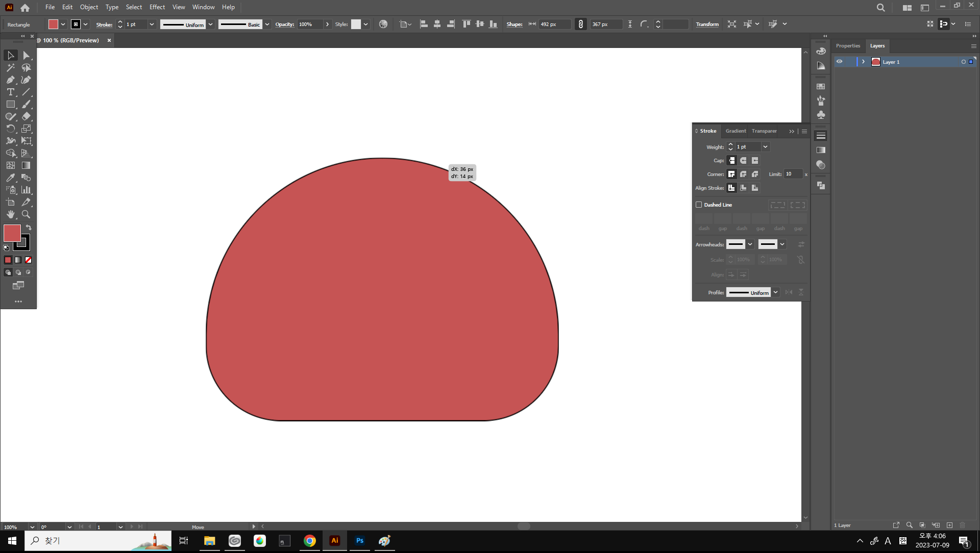This screenshot has width=980, height=553.
Task: Switch to the Properties panel tab
Action: [x=848, y=46]
